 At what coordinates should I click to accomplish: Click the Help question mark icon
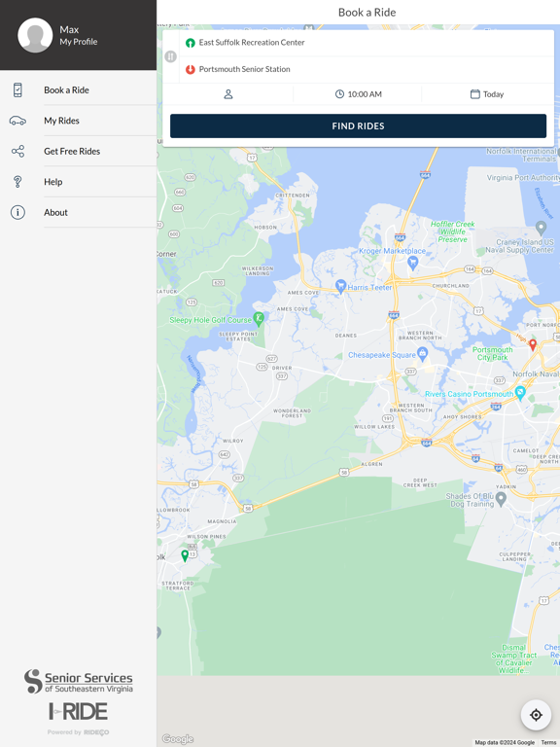click(x=17, y=182)
